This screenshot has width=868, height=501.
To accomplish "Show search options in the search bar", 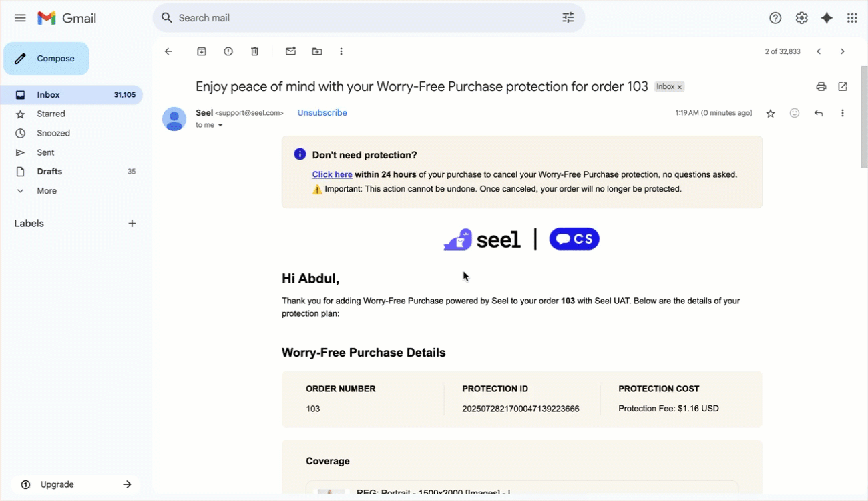I will [568, 18].
